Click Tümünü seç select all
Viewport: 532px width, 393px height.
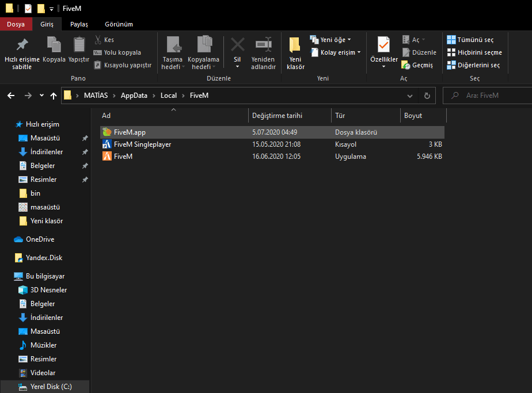[470, 40]
